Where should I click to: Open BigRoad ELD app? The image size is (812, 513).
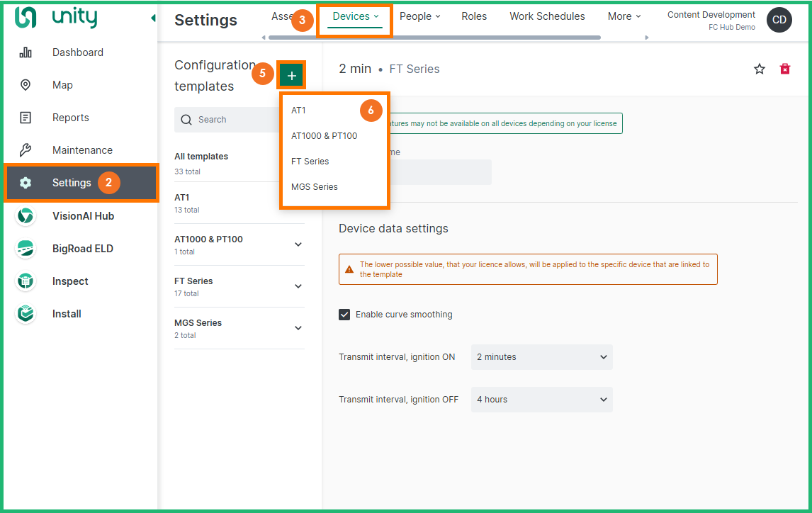pyautogui.click(x=82, y=249)
